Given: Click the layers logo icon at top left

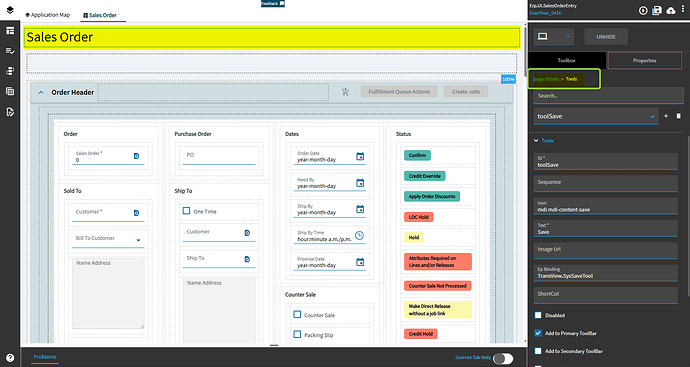Looking at the screenshot, I should [10, 10].
